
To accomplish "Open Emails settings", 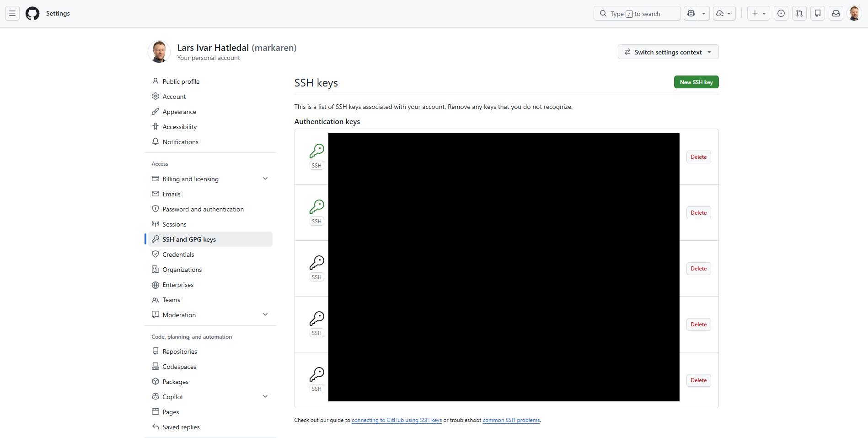I will coord(210,194).
